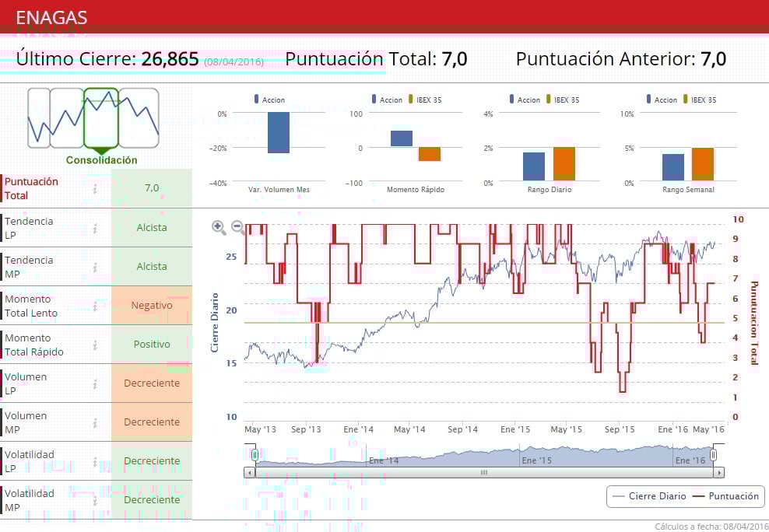The height and width of the screenshot is (532, 769).
Task: Open info icon for Volatilidad MP
Action: tap(95, 501)
